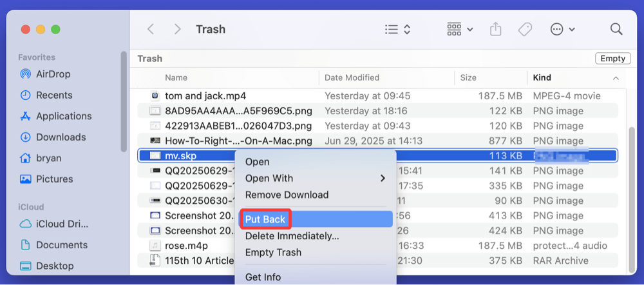This screenshot has width=644, height=285.
Task: Click the Tags toolbar icon
Action: click(x=525, y=29)
